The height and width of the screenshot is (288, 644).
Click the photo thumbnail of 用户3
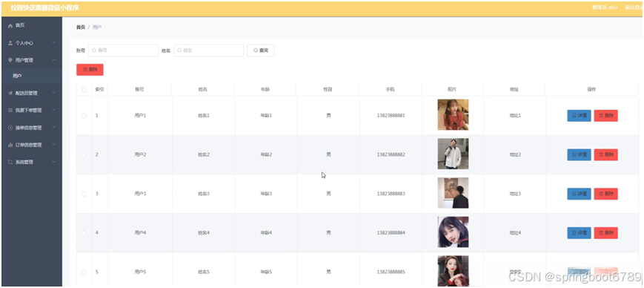pyautogui.click(x=453, y=193)
